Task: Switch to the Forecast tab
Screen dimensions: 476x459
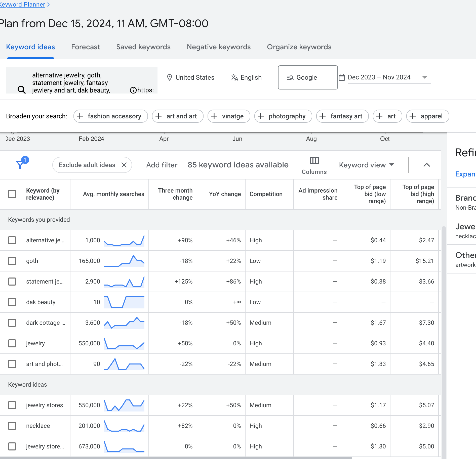Action: point(86,47)
